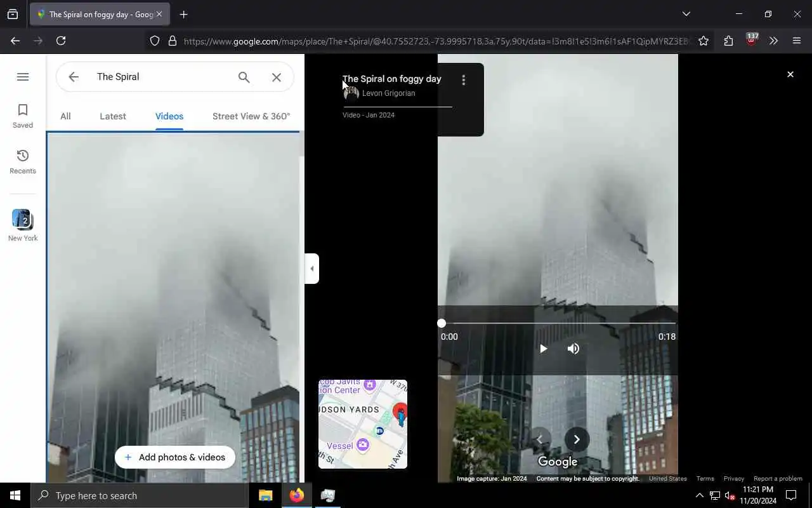Click the United States region link
The width and height of the screenshot is (812, 508).
click(668, 479)
